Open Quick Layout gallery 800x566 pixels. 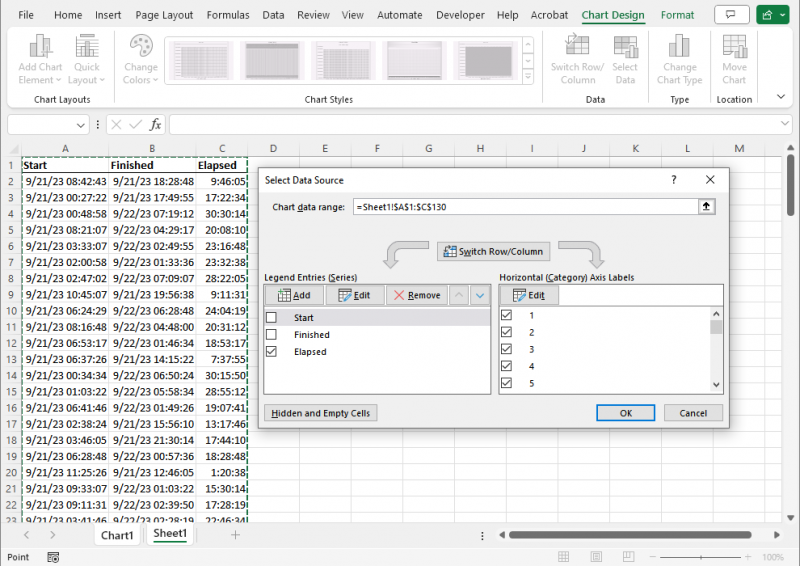(x=86, y=59)
